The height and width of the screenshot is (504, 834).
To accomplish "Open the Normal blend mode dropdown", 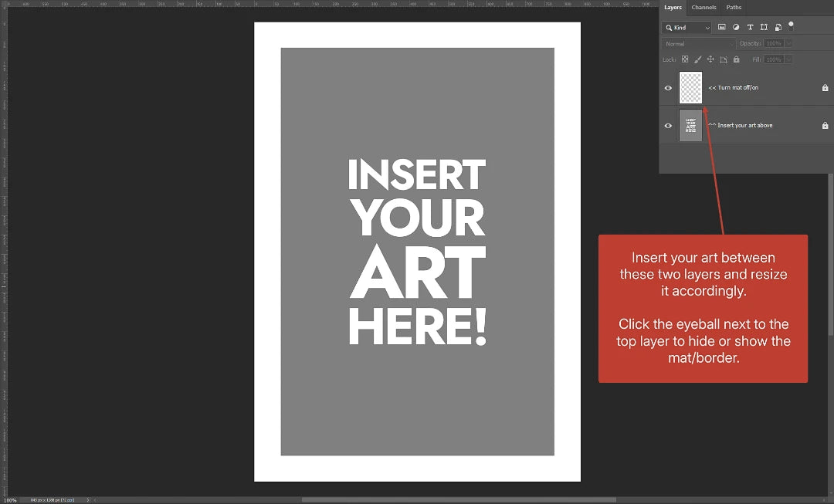I will point(699,44).
